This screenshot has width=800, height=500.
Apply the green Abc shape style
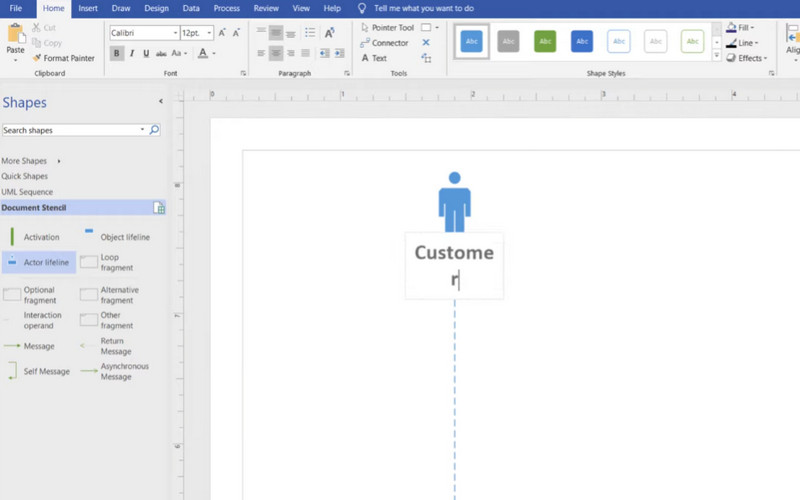click(x=545, y=41)
